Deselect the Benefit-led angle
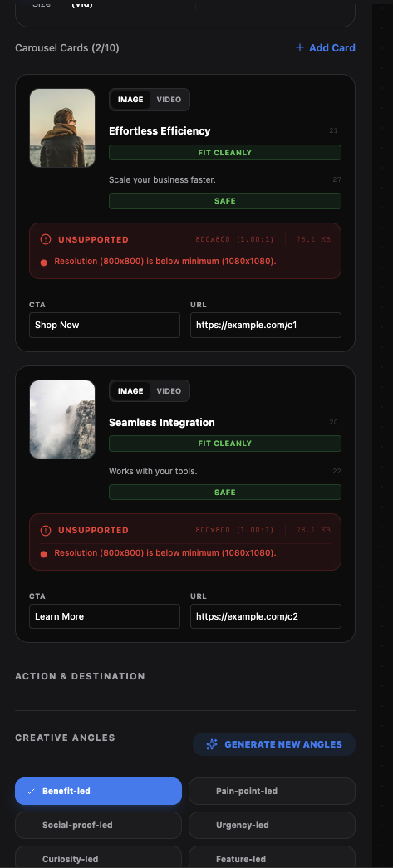This screenshot has height=868, width=393. (98, 791)
